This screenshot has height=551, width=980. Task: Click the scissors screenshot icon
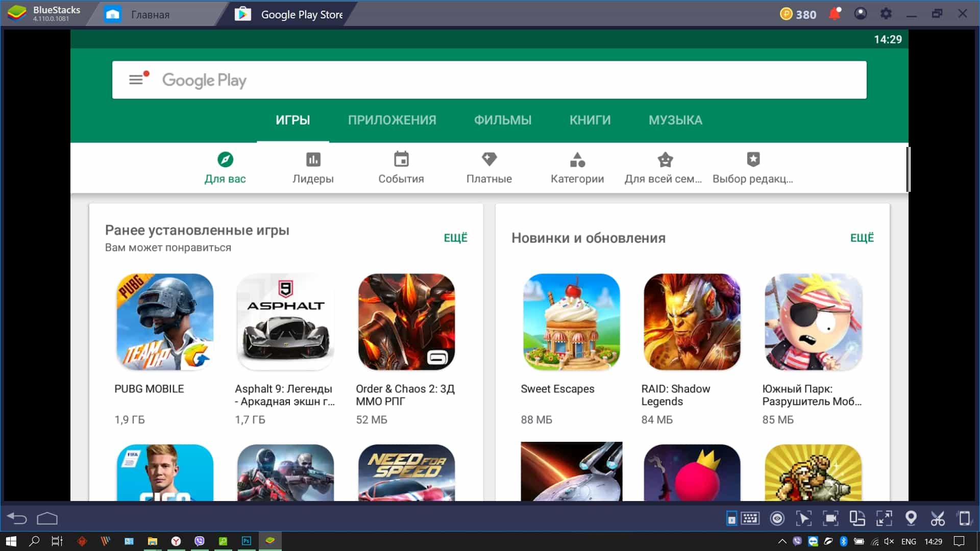coord(938,519)
